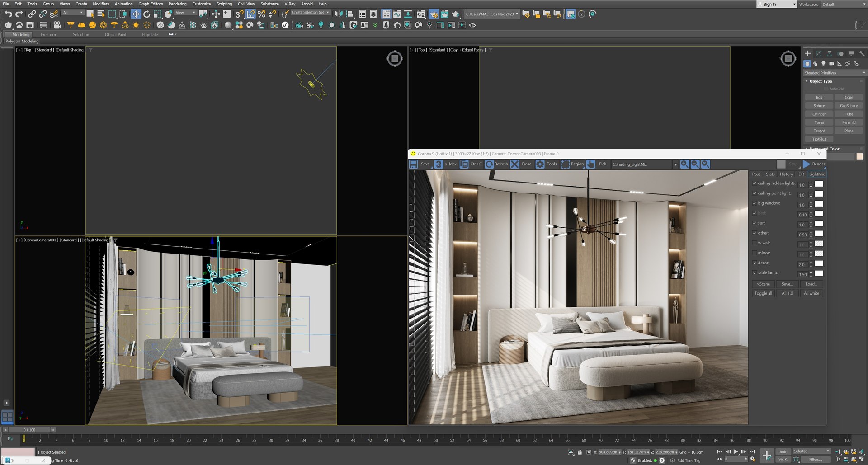Image resolution: width=868 pixels, height=465 pixels.
Task: Toggle Angle Snap in main toolbar
Action: (250, 14)
